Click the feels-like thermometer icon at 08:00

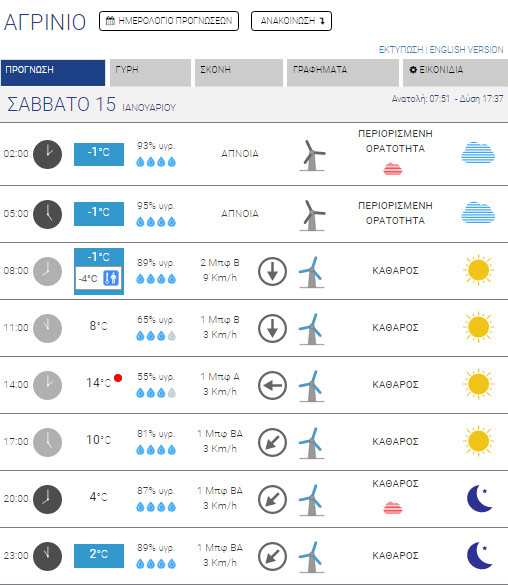(x=111, y=278)
